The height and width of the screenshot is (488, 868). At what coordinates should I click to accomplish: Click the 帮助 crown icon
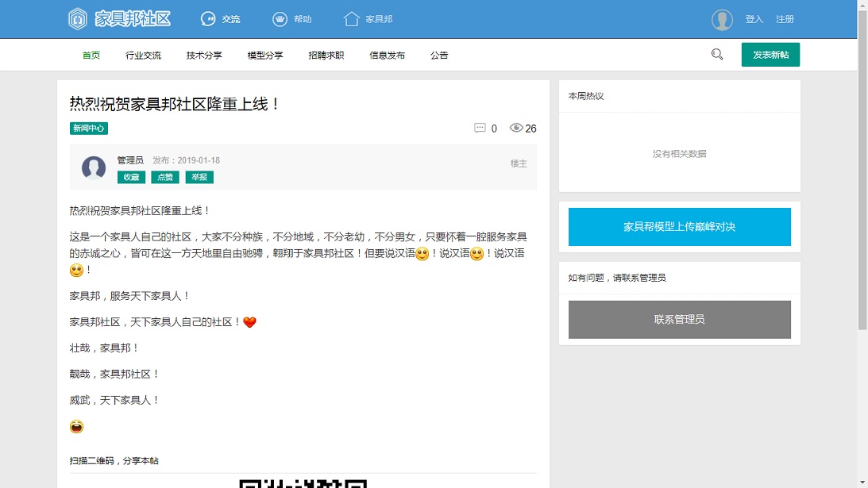280,19
